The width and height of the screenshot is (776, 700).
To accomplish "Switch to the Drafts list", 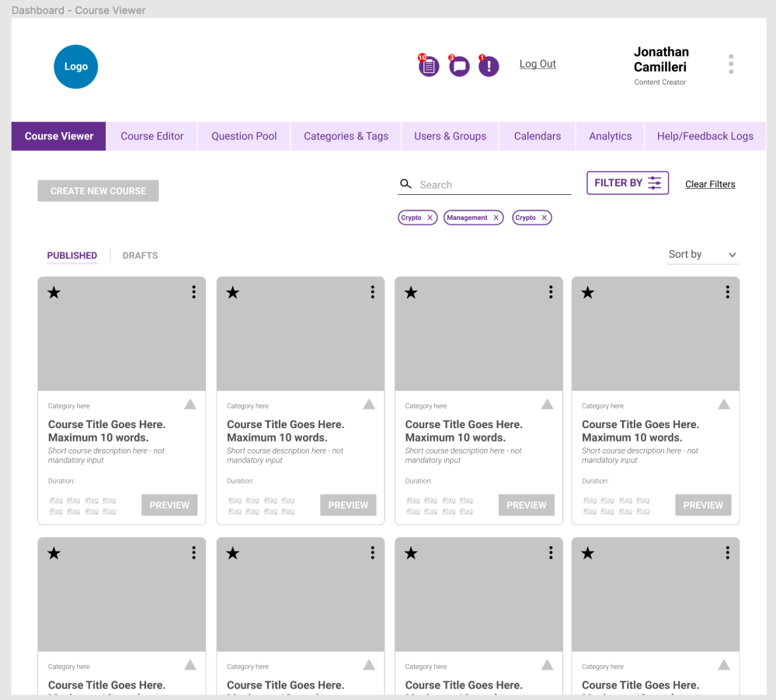I will click(140, 256).
